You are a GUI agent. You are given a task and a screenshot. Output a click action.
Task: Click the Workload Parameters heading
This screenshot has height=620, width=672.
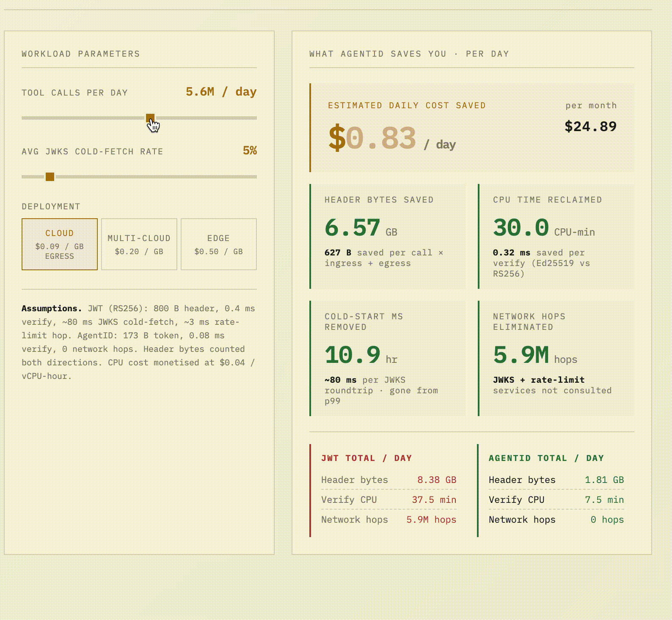tap(81, 54)
